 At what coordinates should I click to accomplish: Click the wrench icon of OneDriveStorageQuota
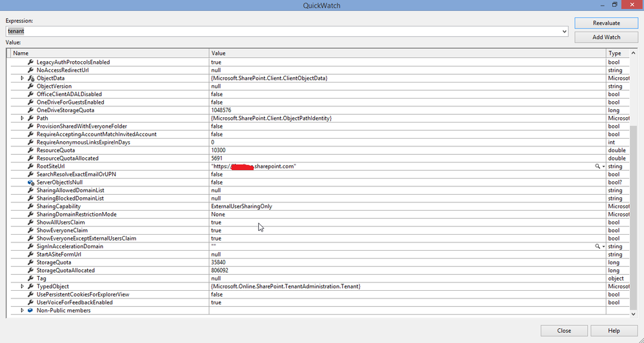30,110
